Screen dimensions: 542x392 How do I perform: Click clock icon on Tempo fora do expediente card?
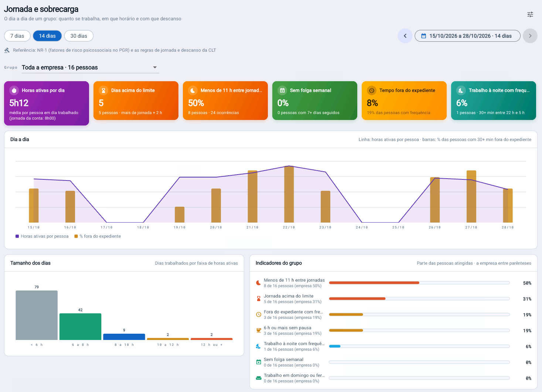click(x=372, y=90)
